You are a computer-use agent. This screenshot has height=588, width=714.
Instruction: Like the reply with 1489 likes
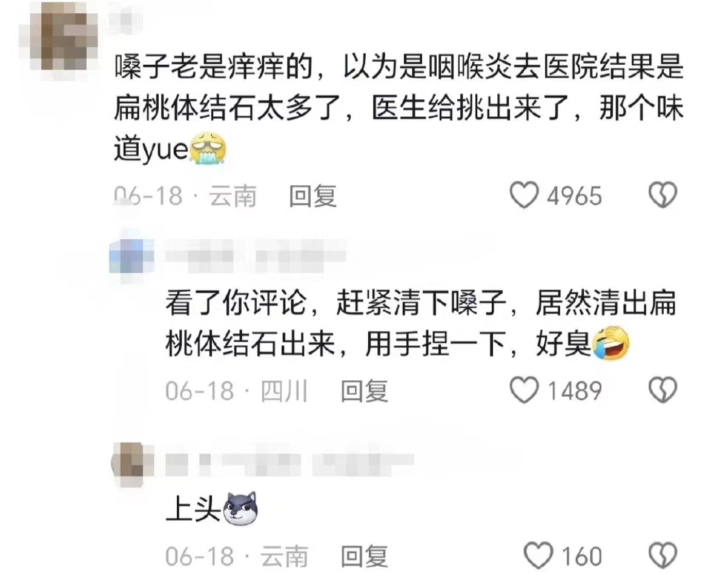point(524,391)
